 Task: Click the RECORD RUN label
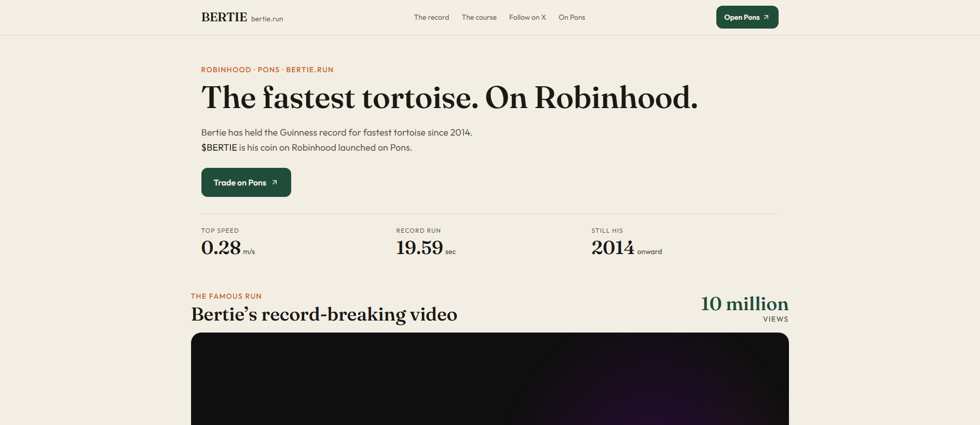[x=418, y=231]
